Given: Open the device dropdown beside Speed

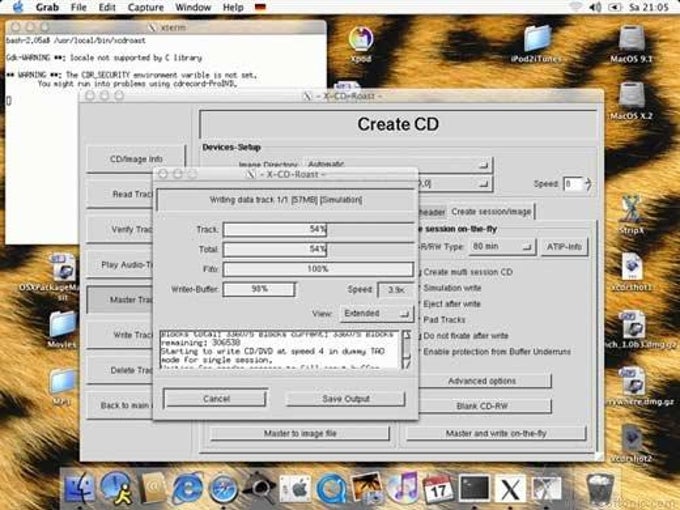Looking at the screenshot, I should pos(454,184).
